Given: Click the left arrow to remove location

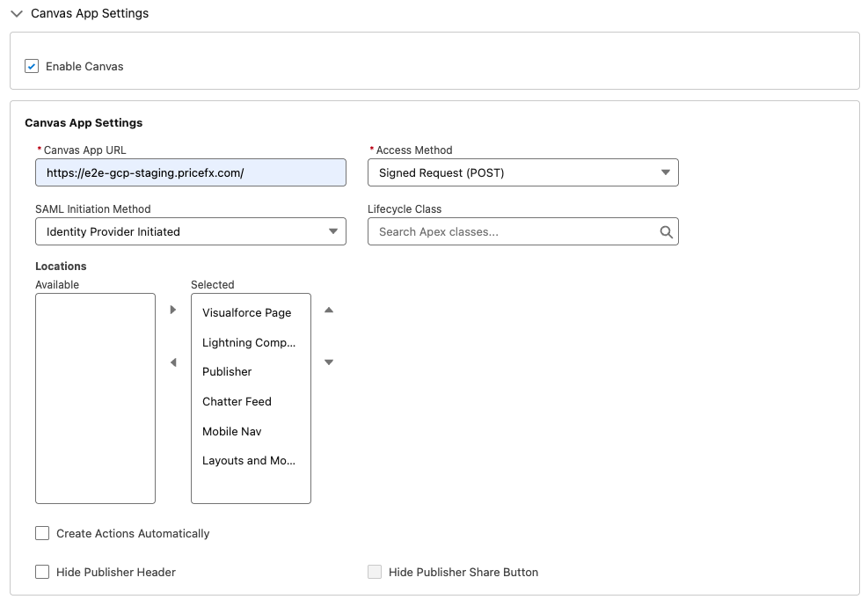Looking at the screenshot, I should click(173, 362).
